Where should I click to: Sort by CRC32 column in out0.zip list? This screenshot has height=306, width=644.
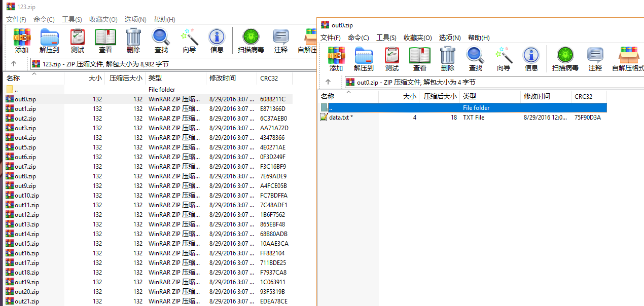pyautogui.click(x=583, y=96)
